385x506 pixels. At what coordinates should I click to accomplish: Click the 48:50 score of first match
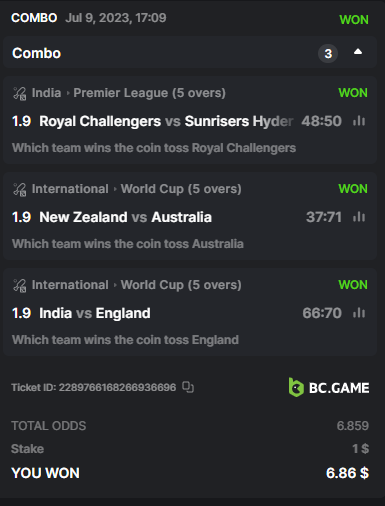(x=321, y=121)
